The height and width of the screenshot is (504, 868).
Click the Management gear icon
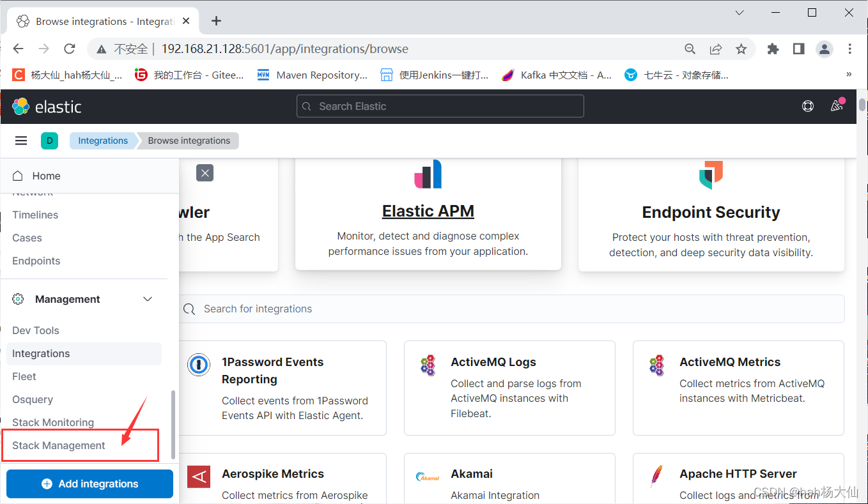click(x=18, y=299)
